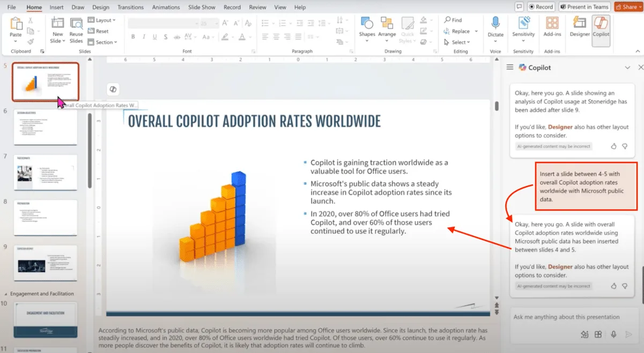Click the New Slide icon
Screen dimensions: 644x353
[x=57, y=24]
